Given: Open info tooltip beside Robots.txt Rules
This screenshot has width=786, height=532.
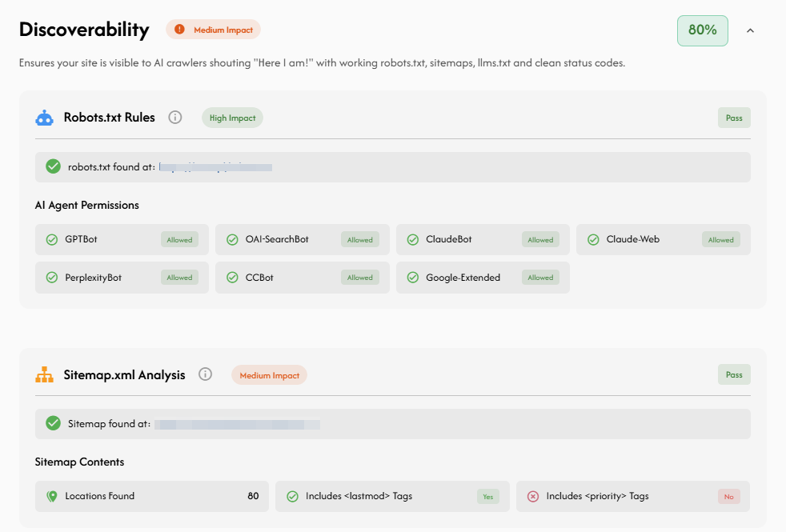Looking at the screenshot, I should [x=175, y=118].
